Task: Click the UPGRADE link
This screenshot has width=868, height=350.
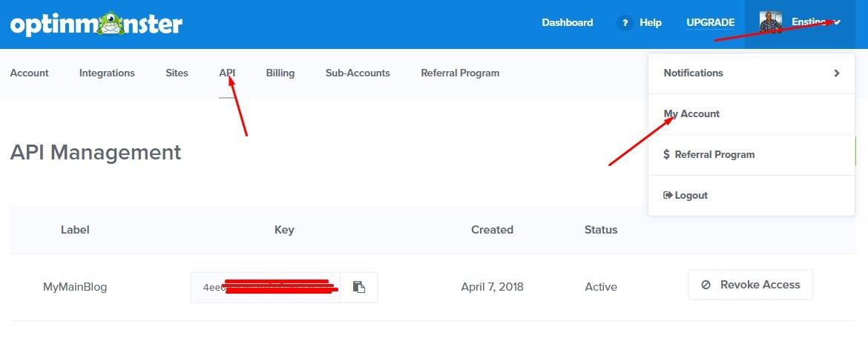Action: pos(711,22)
